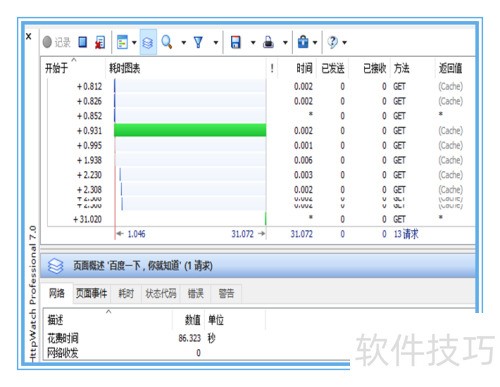Screen dimensions: 500x387
Task: Click the page summary layers icon
Action: coord(55,266)
